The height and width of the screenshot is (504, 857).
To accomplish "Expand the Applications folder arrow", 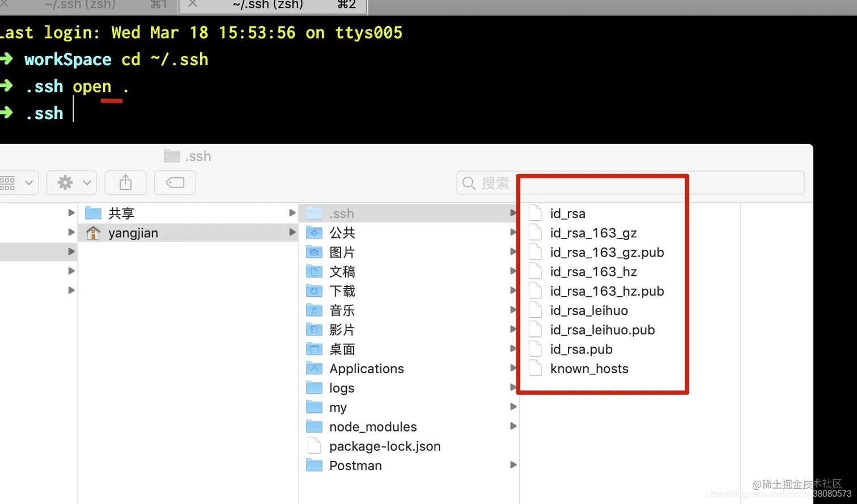I will pos(513,368).
